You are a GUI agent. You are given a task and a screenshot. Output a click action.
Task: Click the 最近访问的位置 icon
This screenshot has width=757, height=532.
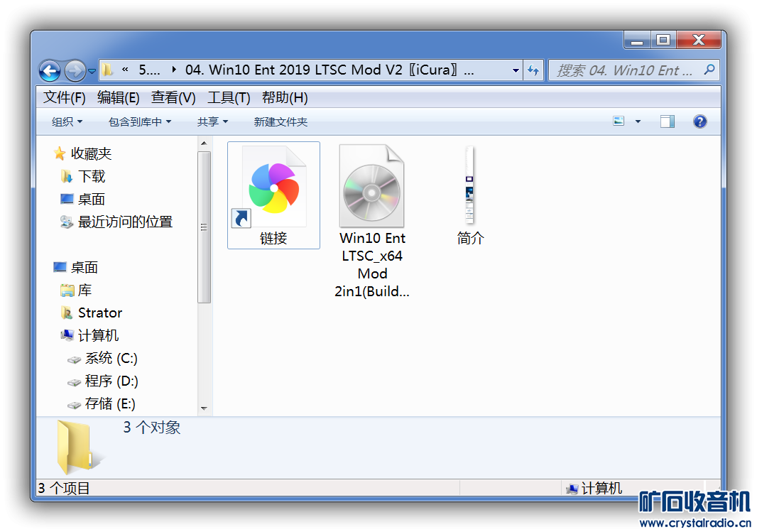67,222
